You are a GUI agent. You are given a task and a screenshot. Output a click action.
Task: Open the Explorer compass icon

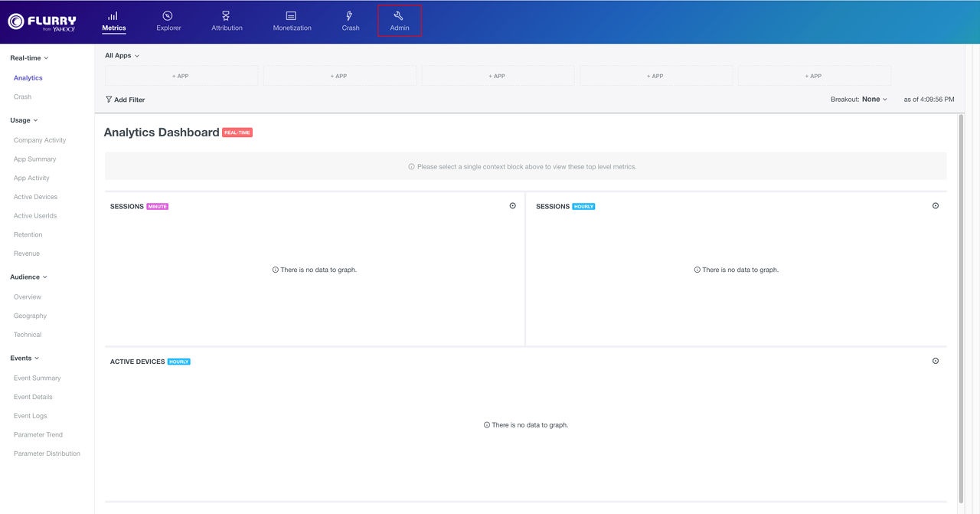tap(168, 16)
